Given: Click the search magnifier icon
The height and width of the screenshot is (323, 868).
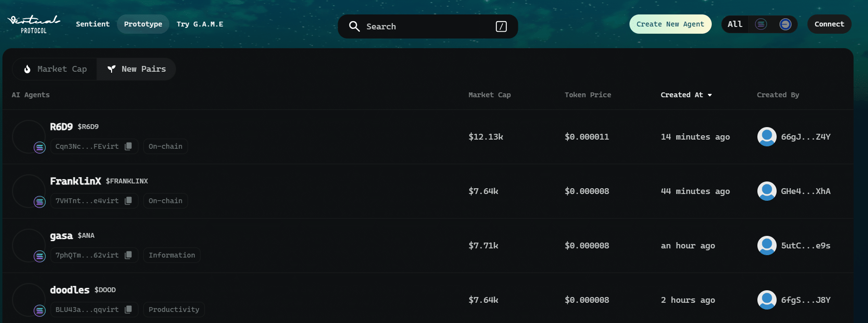Looking at the screenshot, I should pyautogui.click(x=354, y=26).
